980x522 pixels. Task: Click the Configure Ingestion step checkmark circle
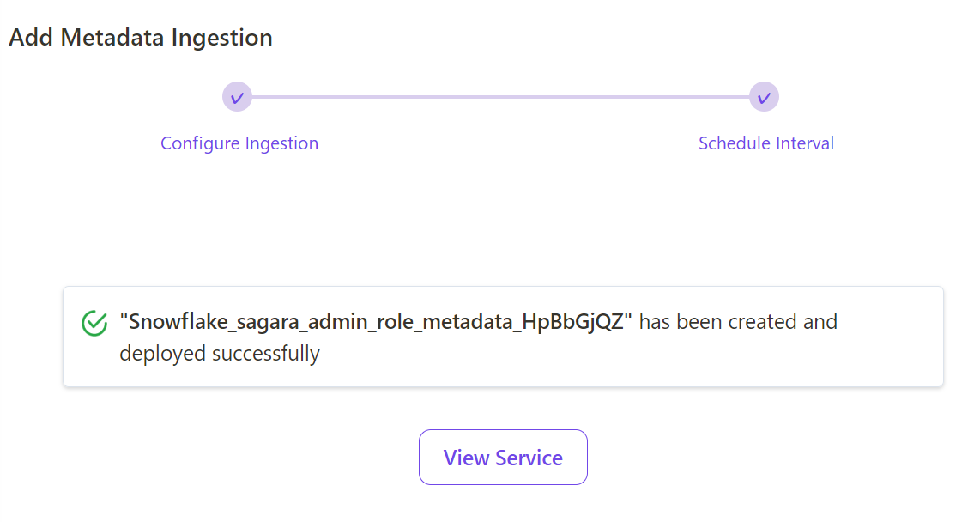pos(237,98)
